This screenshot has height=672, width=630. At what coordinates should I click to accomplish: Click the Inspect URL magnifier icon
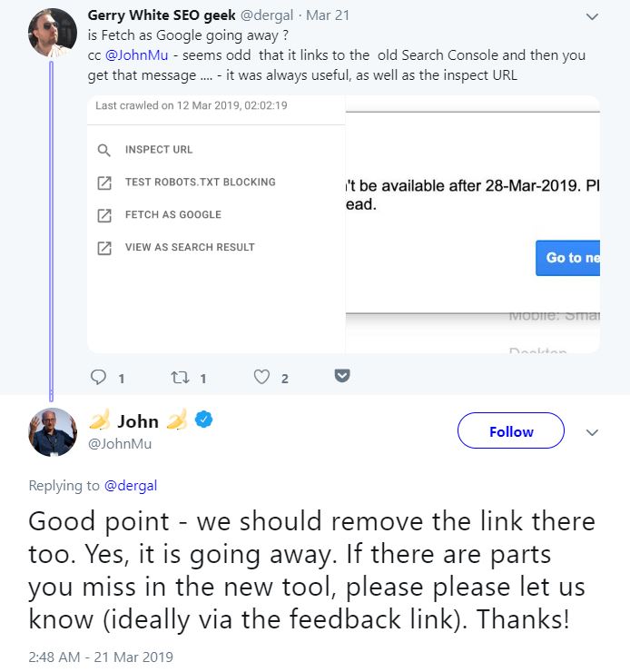[x=104, y=150]
